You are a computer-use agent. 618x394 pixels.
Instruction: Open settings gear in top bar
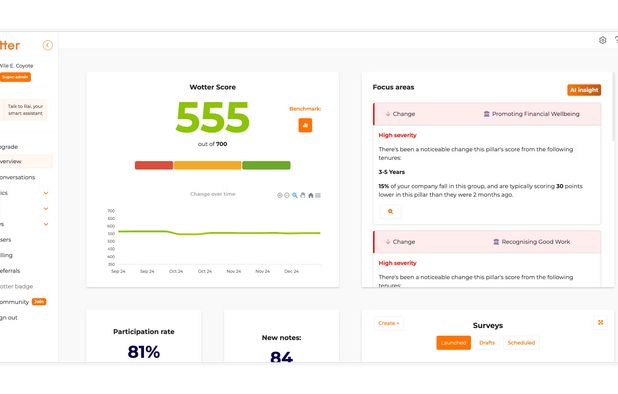click(602, 40)
